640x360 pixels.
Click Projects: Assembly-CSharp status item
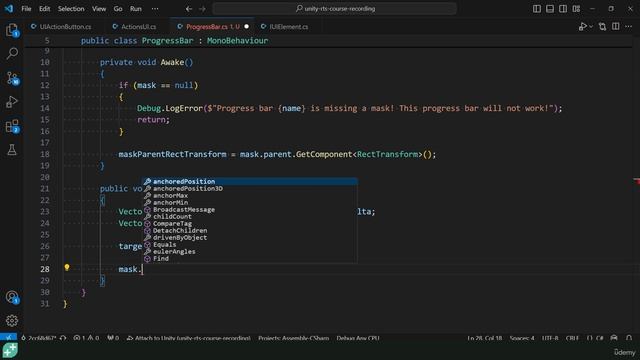(293, 338)
